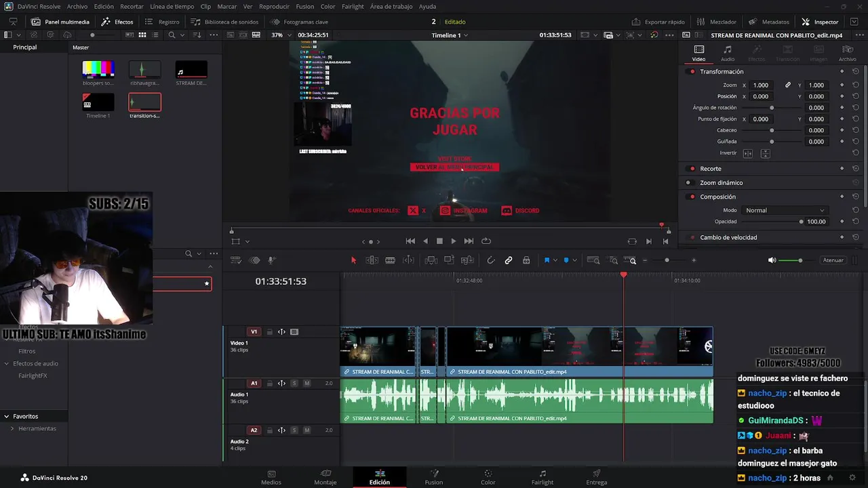Click the Atenuar button

click(833, 260)
